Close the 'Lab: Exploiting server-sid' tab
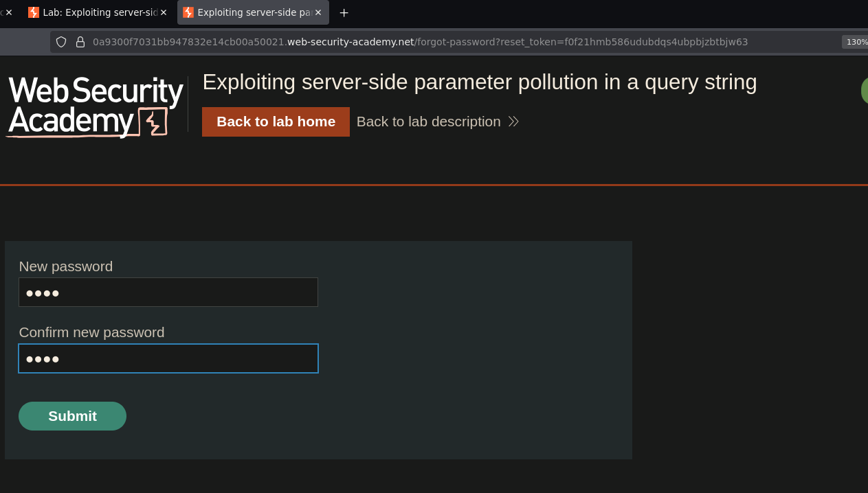The height and width of the screenshot is (493, 868). 164,12
